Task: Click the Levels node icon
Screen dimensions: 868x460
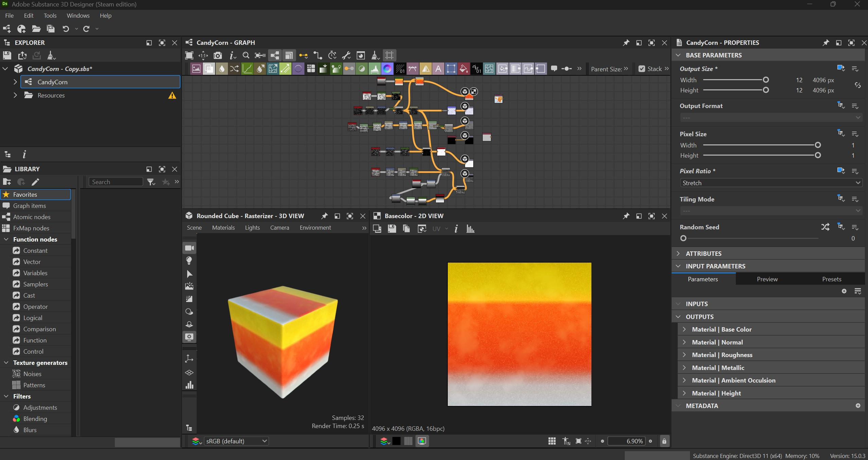Action: [x=374, y=69]
